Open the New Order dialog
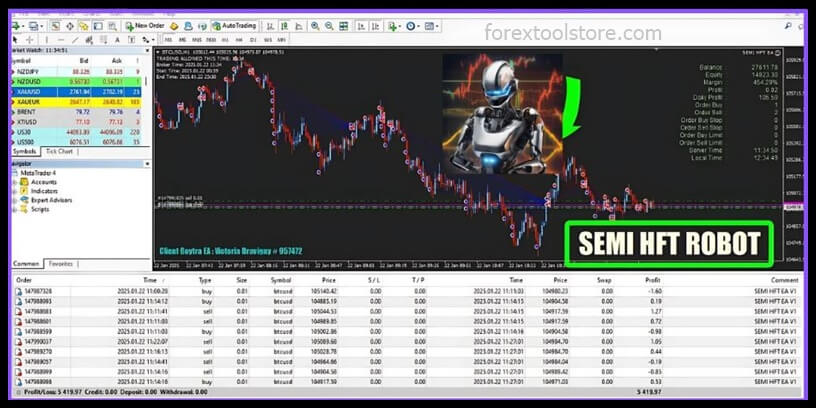 [x=145, y=26]
